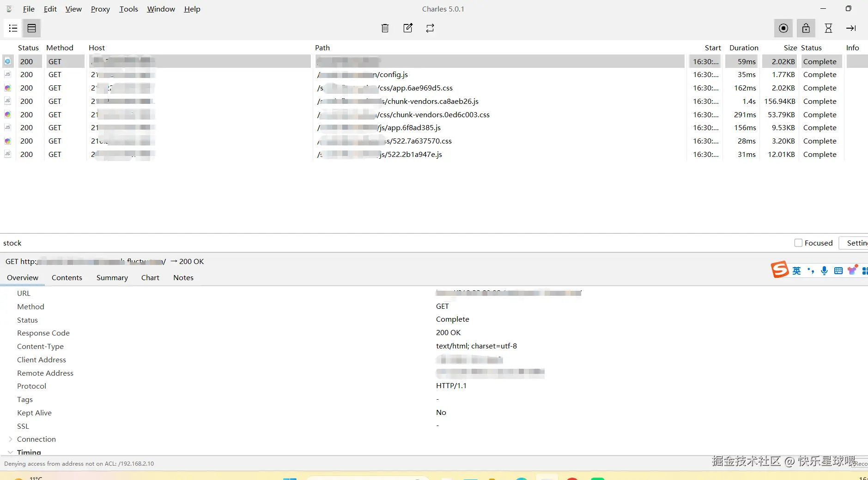Open the Window menu
Image resolution: width=868 pixels, height=480 pixels.
click(161, 9)
